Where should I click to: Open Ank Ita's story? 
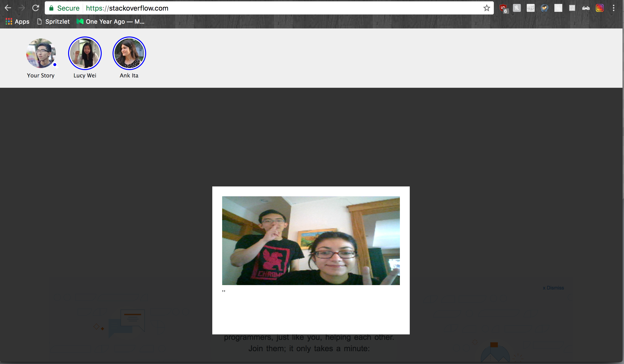coord(129,53)
